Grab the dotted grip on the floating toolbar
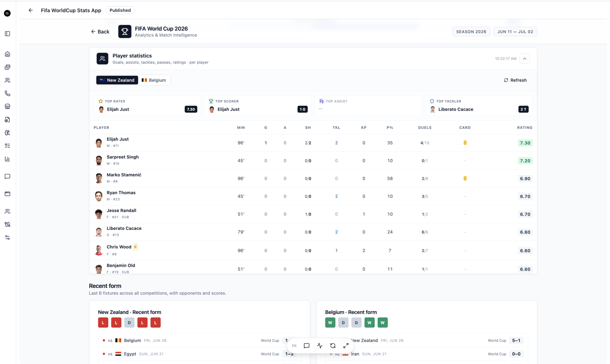Screen dimensions: 610x364 294,345
